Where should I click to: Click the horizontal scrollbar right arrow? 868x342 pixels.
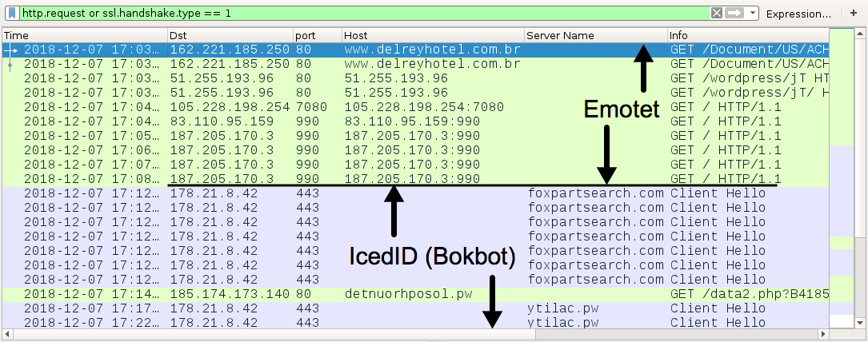[823, 334]
